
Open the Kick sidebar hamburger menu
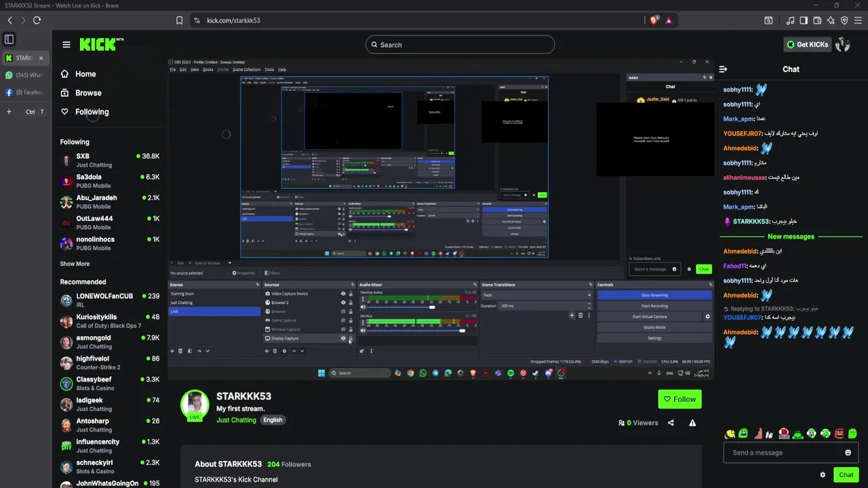point(66,45)
